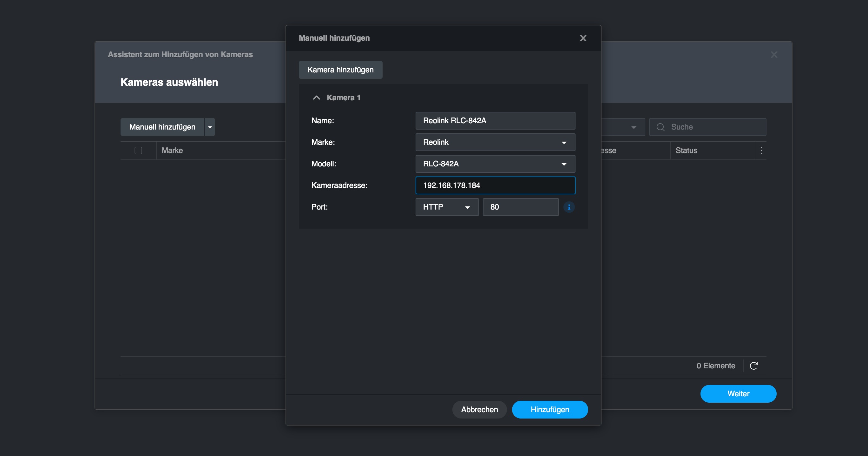Click the Kamera hinzufügen button
Screen dimensions: 868x456
coord(340,70)
